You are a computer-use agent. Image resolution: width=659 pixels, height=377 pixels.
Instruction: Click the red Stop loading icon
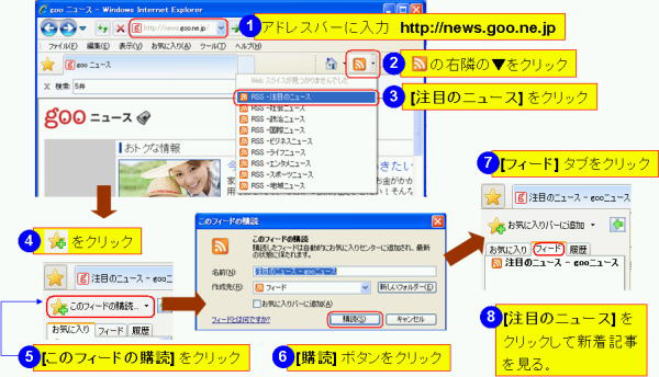click(x=120, y=29)
